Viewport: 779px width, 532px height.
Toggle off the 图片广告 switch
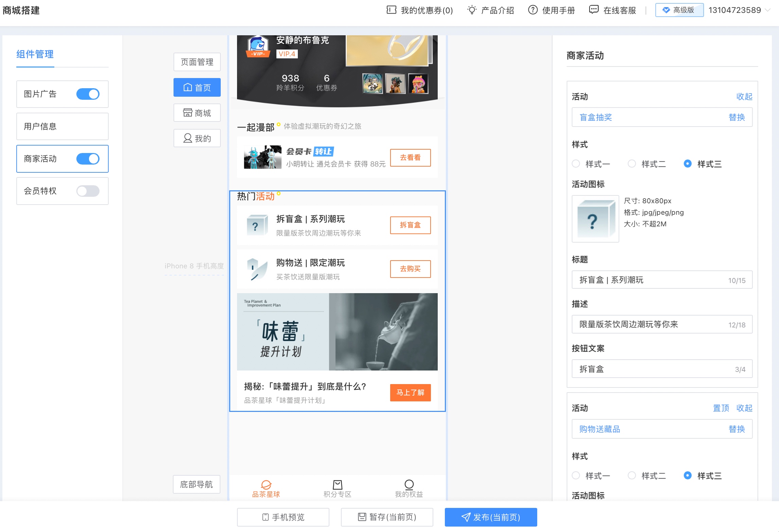pos(88,94)
